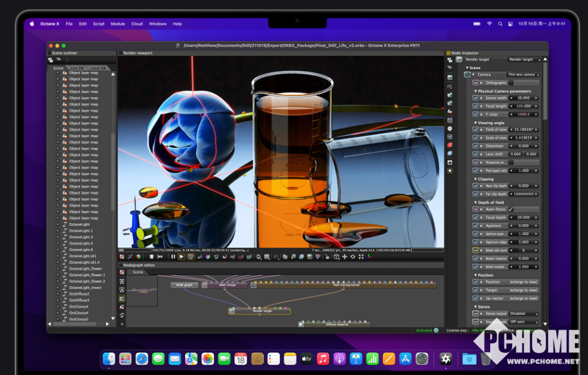
Task: Select the Path tracing kernel node icon
Action: (255, 284)
